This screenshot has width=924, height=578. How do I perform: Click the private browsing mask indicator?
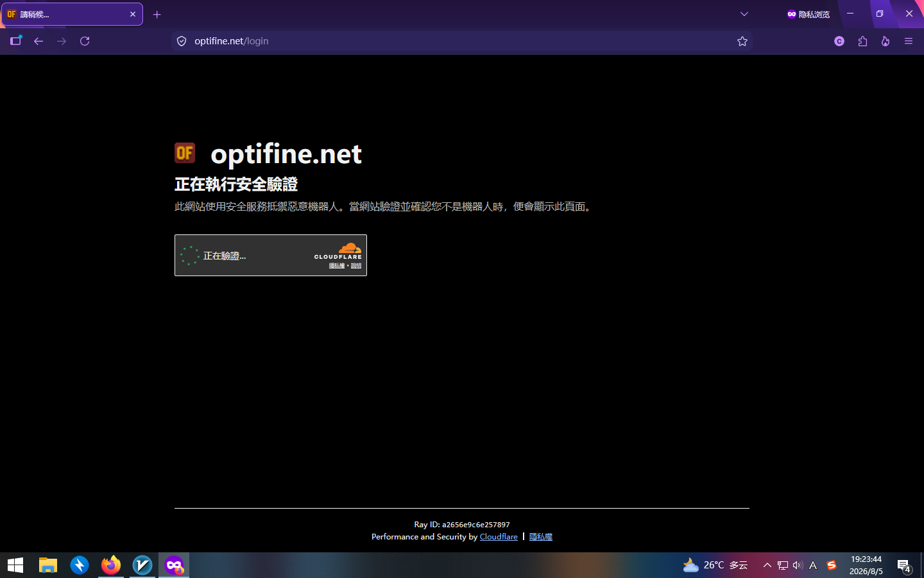(x=809, y=14)
